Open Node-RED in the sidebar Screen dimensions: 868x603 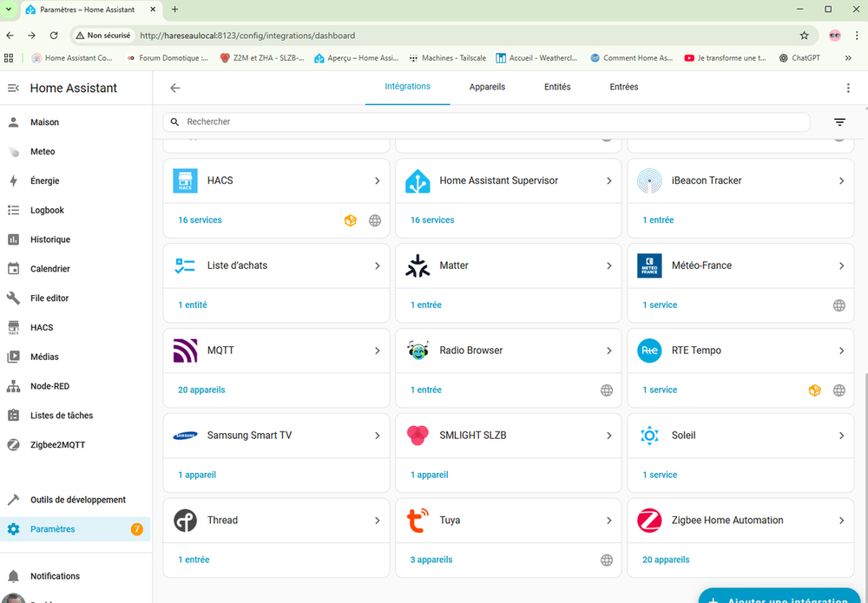click(76, 386)
